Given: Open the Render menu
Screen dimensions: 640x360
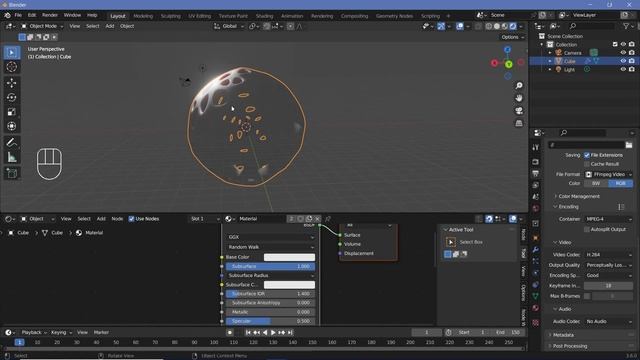Looking at the screenshot, I should 50,15.
